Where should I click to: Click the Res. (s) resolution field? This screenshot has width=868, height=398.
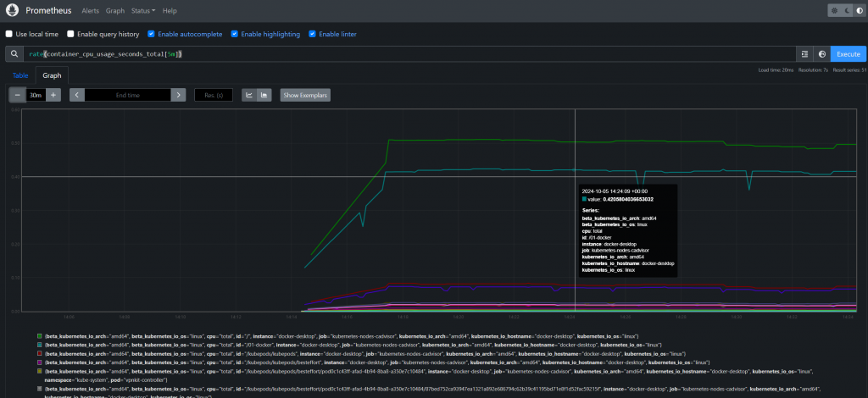214,95
